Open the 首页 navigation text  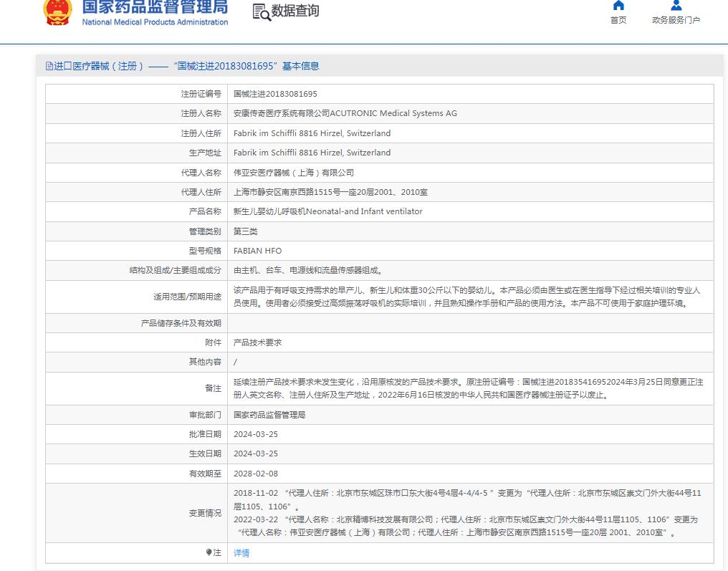(x=618, y=20)
